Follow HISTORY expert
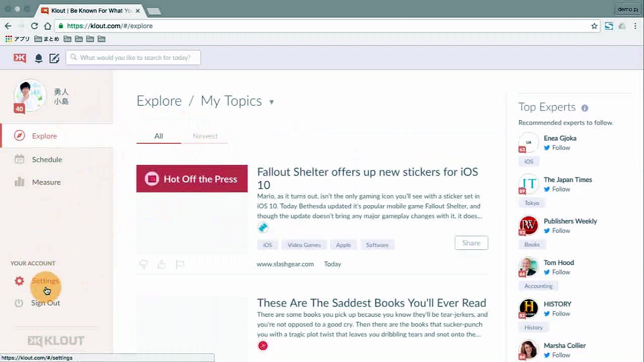 click(556, 314)
